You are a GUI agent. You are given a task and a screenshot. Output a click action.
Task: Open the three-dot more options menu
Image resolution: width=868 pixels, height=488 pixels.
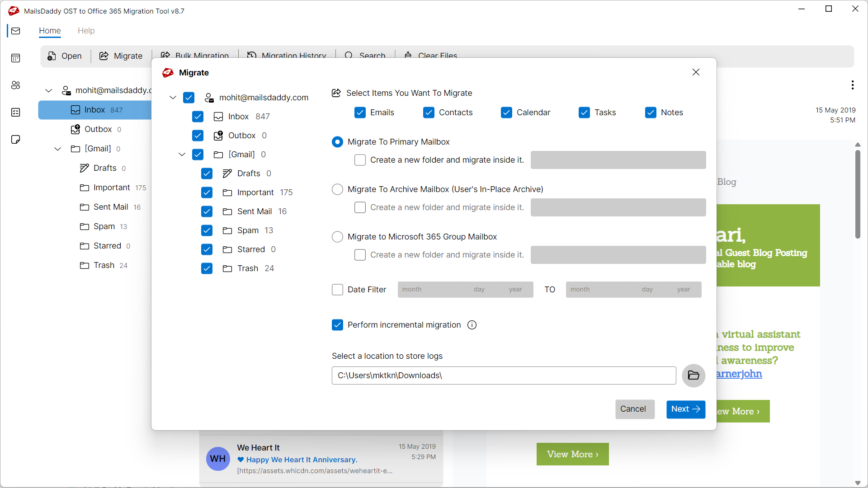853,85
